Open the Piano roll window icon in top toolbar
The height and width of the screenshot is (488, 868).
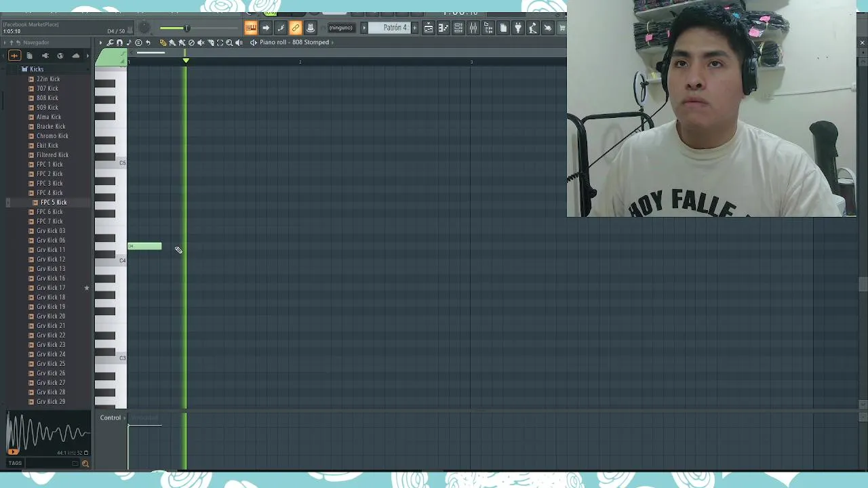click(x=443, y=28)
